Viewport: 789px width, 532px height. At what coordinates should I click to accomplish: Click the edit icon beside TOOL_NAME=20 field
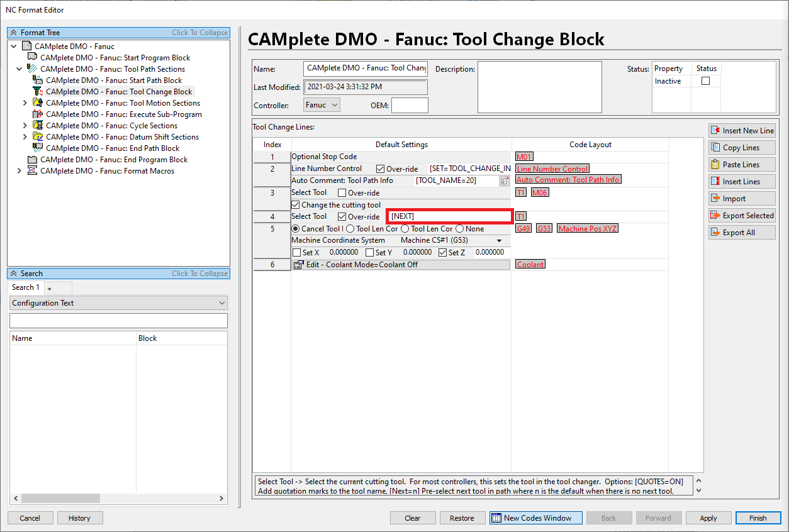(x=505, y=181)
